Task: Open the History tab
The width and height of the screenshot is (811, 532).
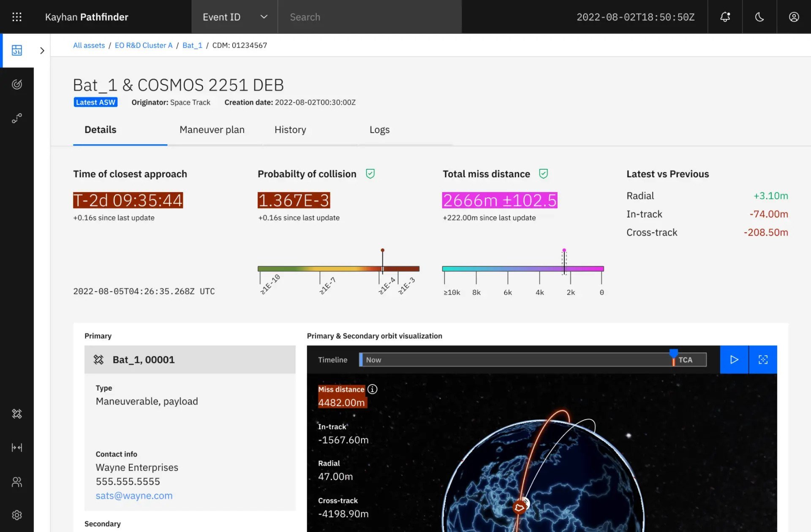Action: pyautogui.click(x=290, y=130)
